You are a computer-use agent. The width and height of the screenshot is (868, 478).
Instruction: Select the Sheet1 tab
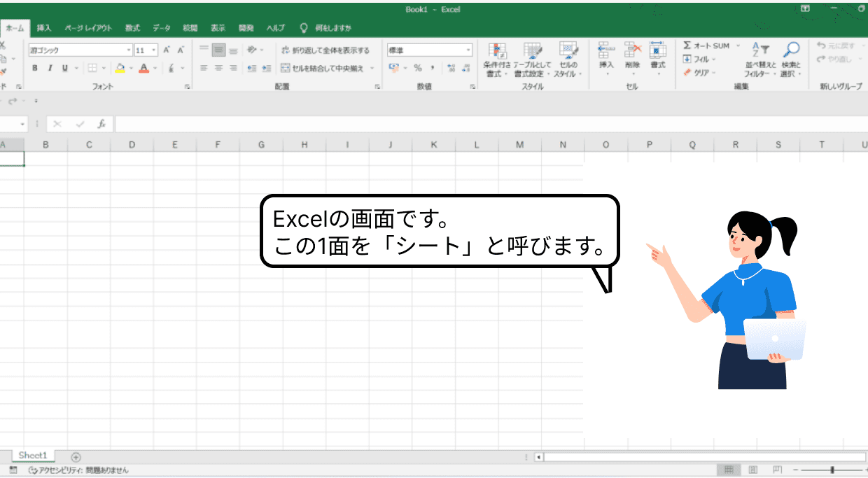coord(33,456)
